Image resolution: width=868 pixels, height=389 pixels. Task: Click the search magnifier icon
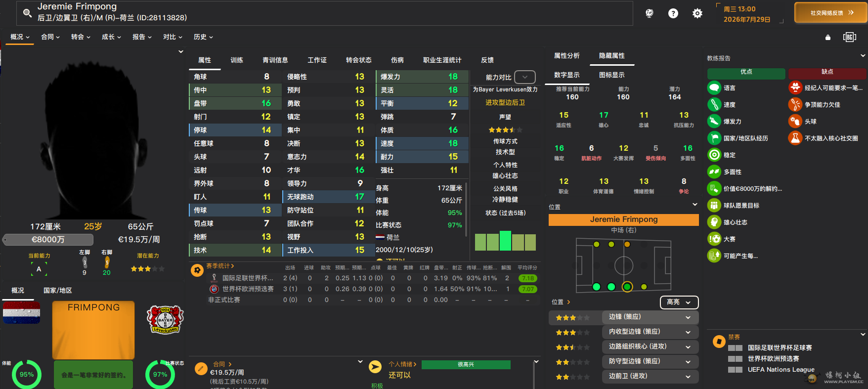(x=27, y=13)
